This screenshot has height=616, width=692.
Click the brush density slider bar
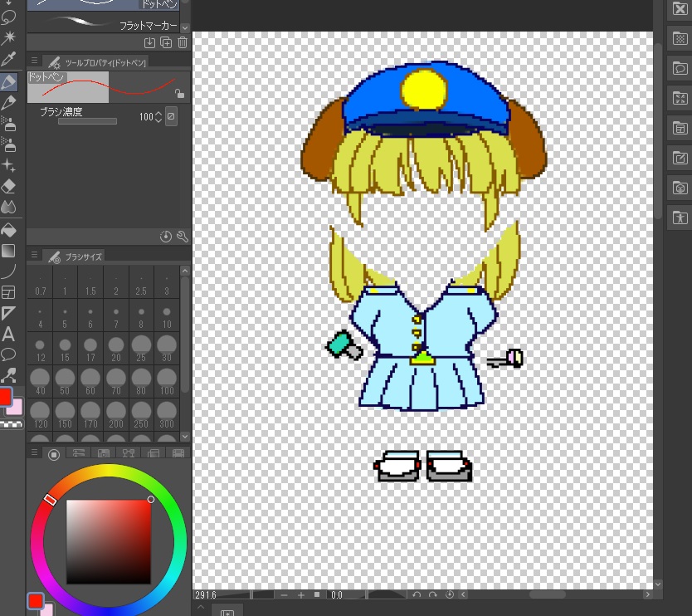click(x=87, y=121)
